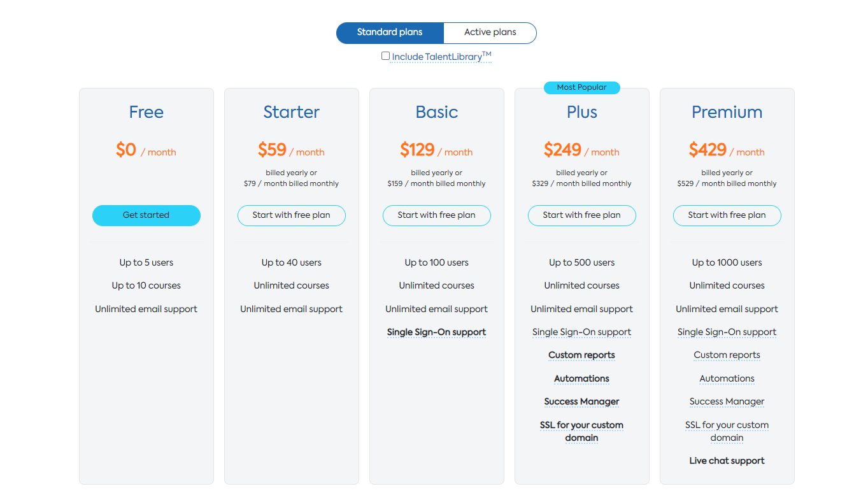Image resolution: width=868 pixels, height=493 pixels.
Task: Open Success Manager details in Premium plan
Action: [727, 401]
